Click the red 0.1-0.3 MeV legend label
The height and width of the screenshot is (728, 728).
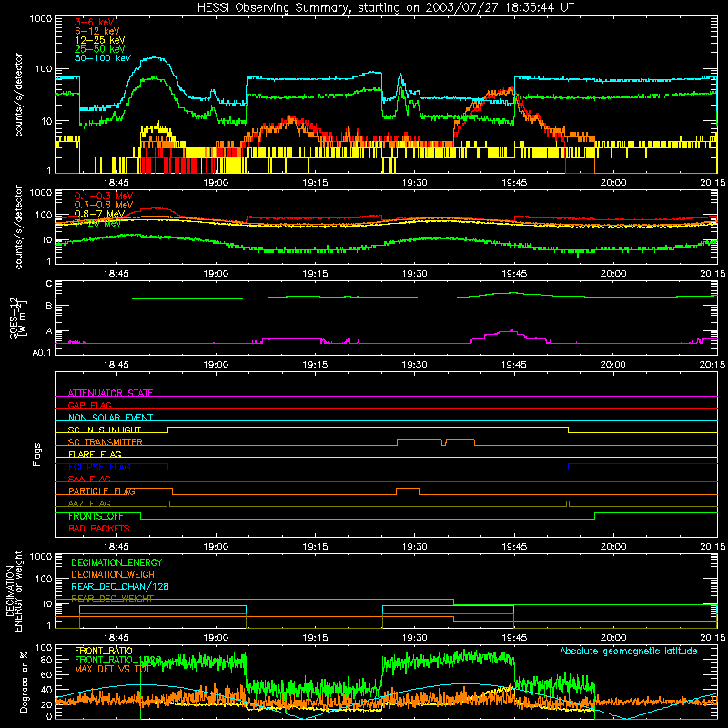(x=103, y=196)
